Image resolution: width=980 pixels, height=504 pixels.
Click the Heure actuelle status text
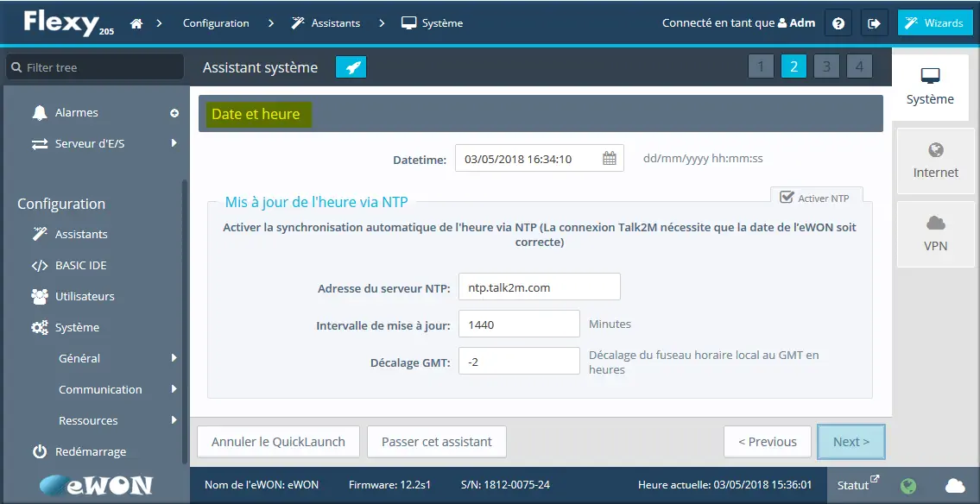click(725, 485)
